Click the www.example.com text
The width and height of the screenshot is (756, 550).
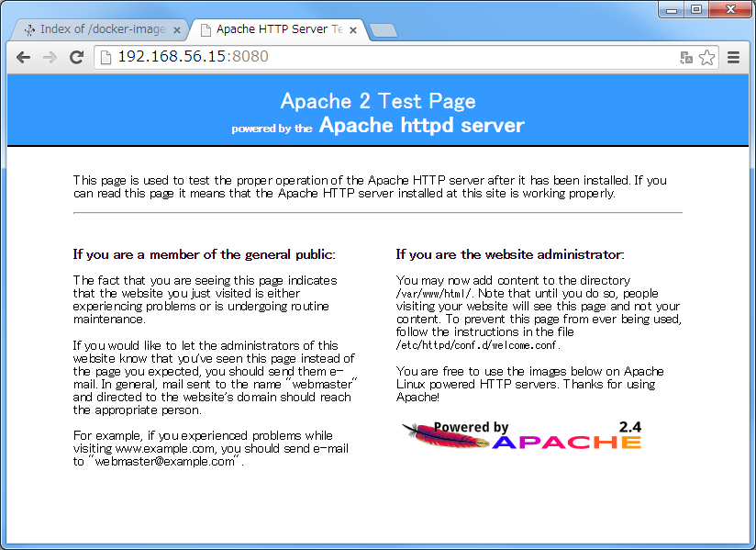pyautogui.click(x=165, y=449)
